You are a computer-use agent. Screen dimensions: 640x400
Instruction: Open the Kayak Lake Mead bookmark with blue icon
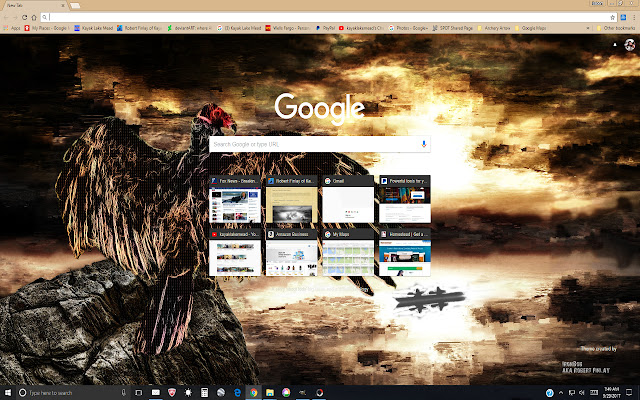pyautogui.click(x=93, y=28)
